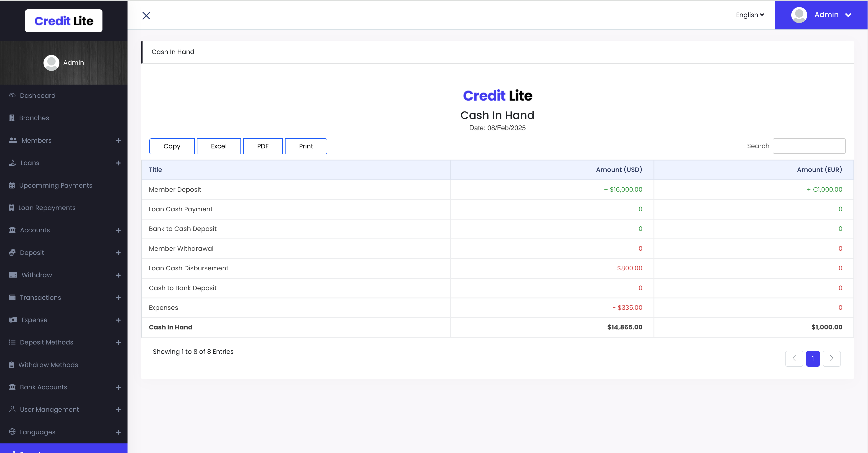Click inside the Search field
This screenshot has width=868, height=453.
pos(808,146)
